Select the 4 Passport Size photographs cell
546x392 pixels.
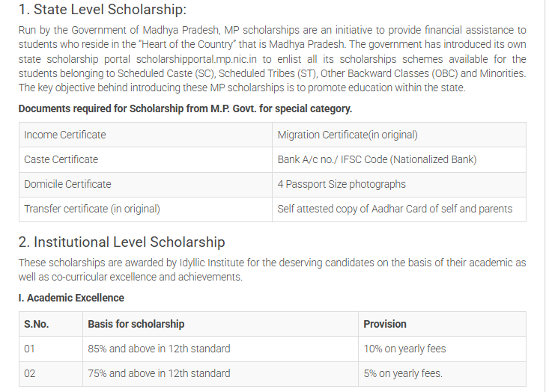399,184
